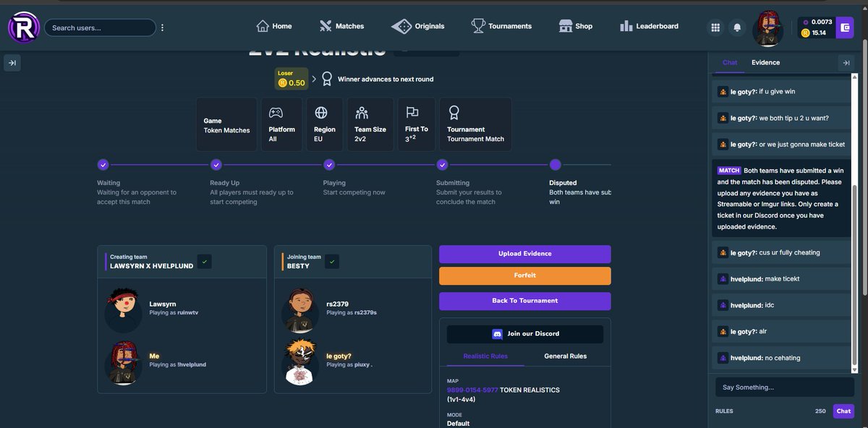
Task: Open the Matches page
Action: click(x=341, y=26)
